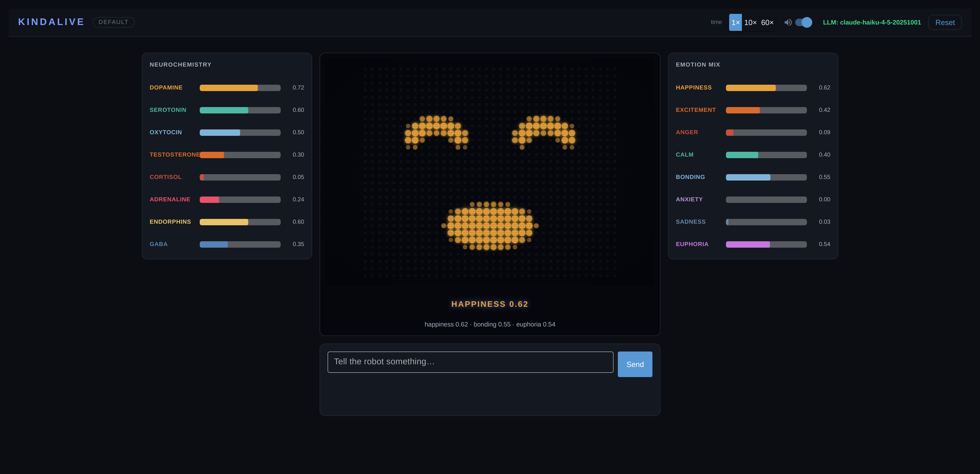Image resolution: width=980 pixels, height=474 pixels.
Task: Click the DOPAMINE label
Action: pos(166,88)
